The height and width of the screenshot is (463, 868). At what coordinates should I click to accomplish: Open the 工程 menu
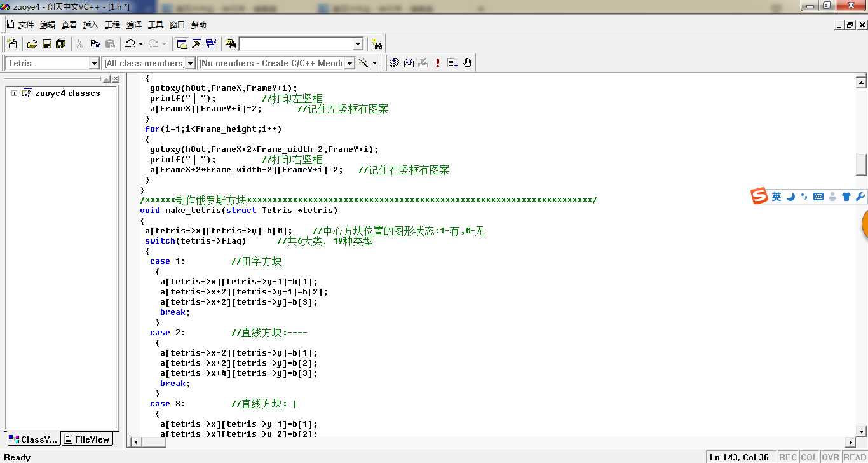click(x=112, y=25)
